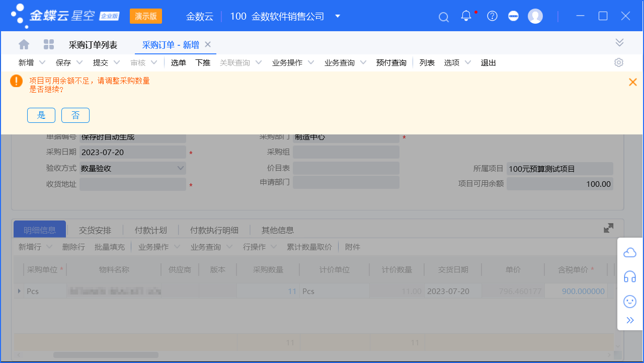Collapse the side panel with the double arrow
Image resolution: width=644 pixels, height=363 pixels.
(630, 320)
